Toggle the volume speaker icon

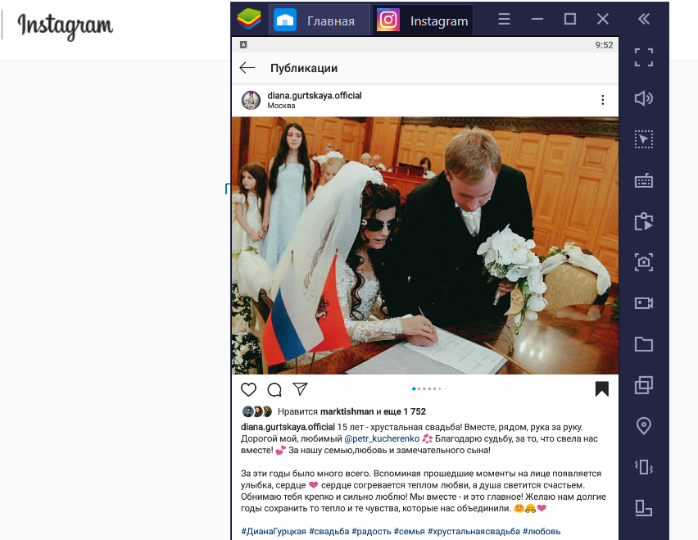coord(644,98)
